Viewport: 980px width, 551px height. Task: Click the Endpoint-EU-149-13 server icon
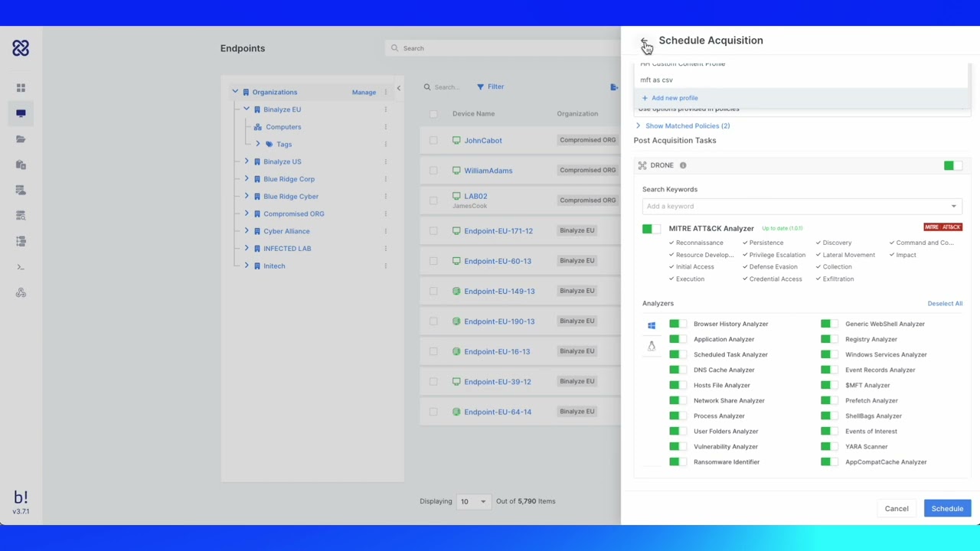(x=456, y=291)
